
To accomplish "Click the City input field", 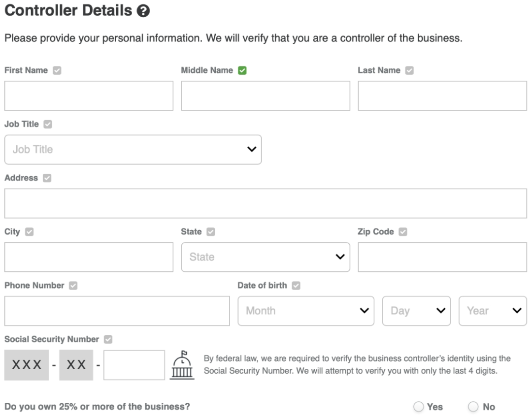I will click(89, 257).
